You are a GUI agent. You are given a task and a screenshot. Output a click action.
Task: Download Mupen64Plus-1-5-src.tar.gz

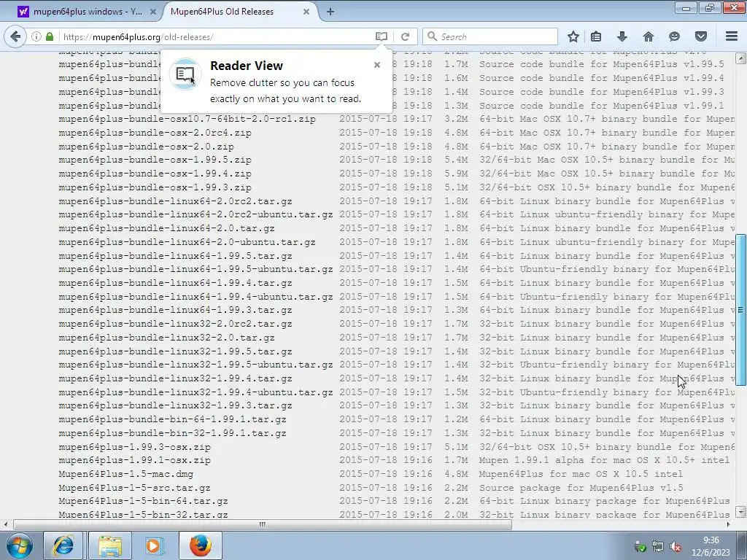pos(134,489)
